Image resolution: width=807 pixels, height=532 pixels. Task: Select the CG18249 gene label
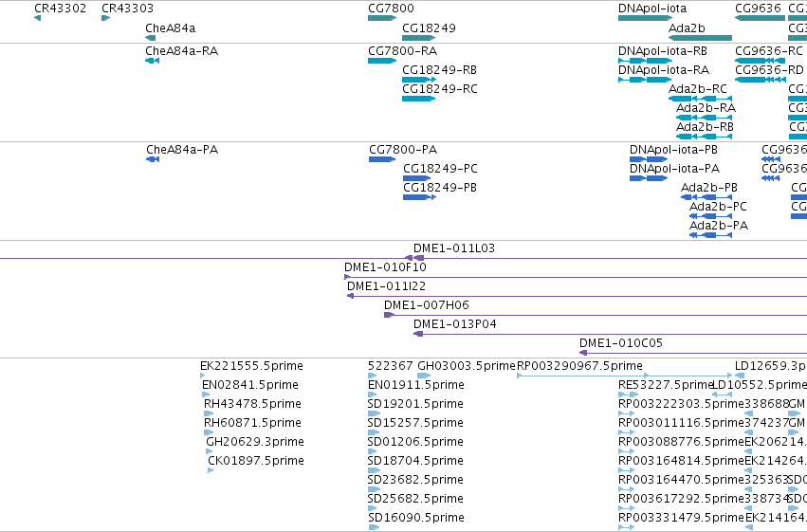(430, 28)
